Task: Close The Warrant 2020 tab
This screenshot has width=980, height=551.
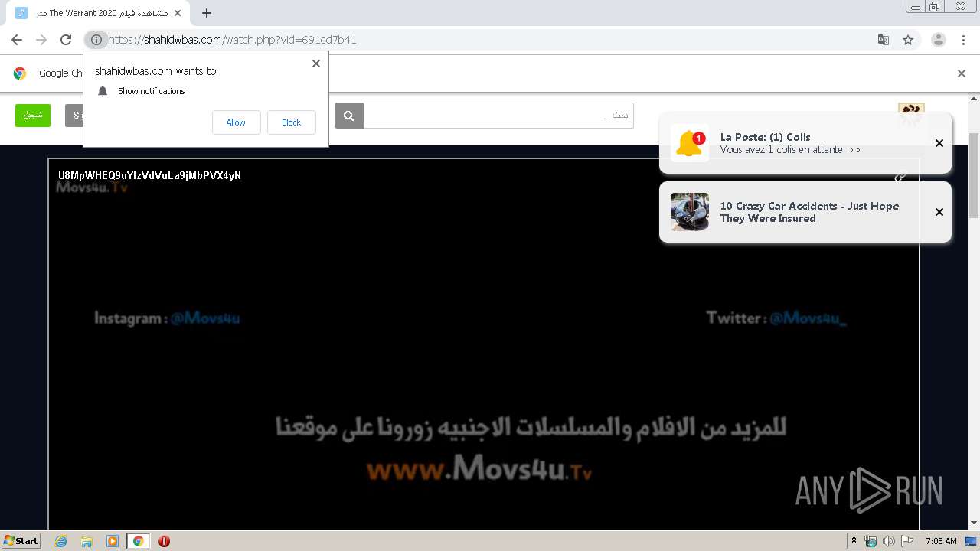Action: (178, 13)
